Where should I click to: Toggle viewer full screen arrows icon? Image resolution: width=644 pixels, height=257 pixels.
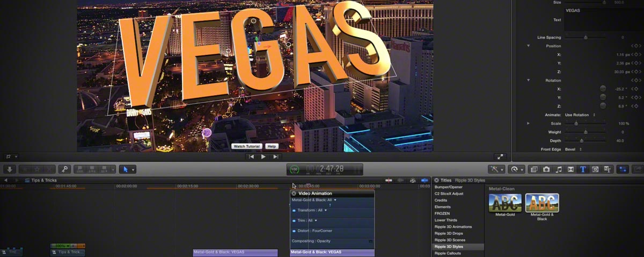coord(500,157)
